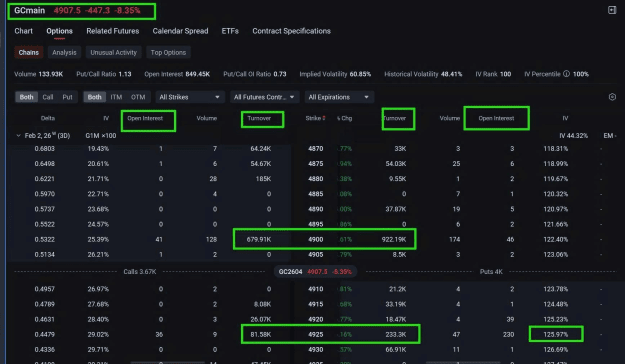The image size is (625, 364).
Task: Select the Options tab
Action: [x=59, y=31]
